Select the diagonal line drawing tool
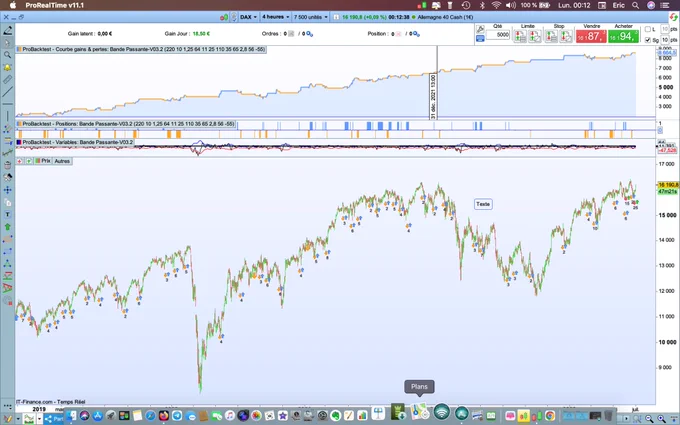The image size is (680, 425). click(x=7, y=92)
